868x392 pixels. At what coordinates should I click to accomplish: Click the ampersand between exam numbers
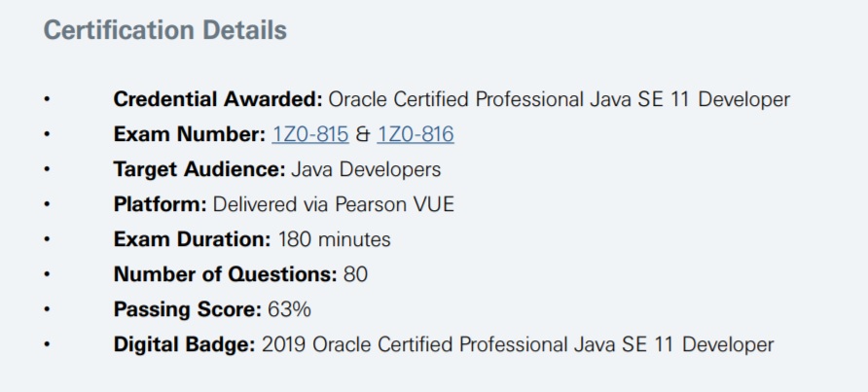[363, 134]
